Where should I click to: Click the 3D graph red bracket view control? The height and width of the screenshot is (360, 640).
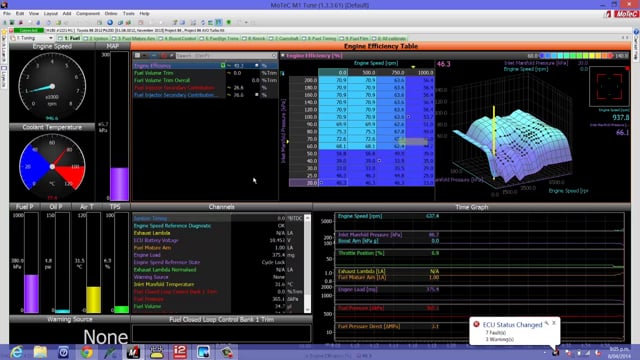tap(609, 87)
